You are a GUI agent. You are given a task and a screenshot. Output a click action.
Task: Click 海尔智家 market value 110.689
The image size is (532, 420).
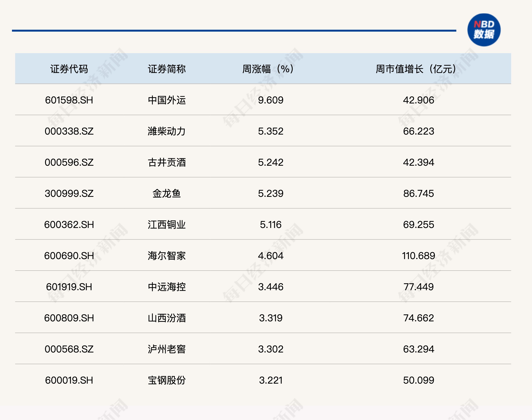coord(419,256)
